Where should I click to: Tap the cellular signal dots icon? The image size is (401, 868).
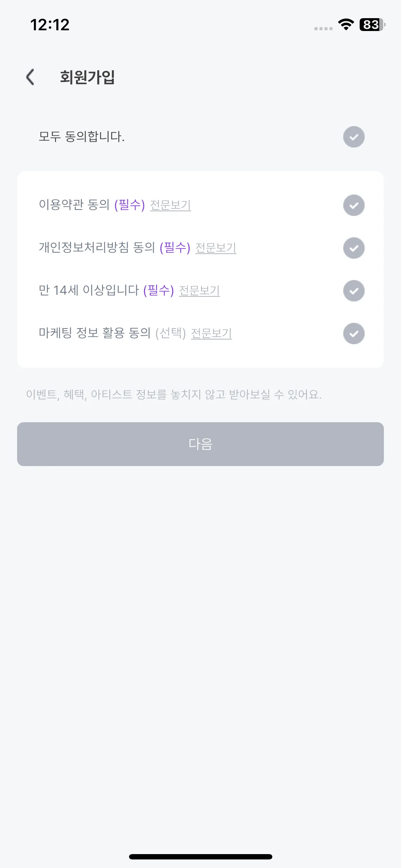coord(323,29)
